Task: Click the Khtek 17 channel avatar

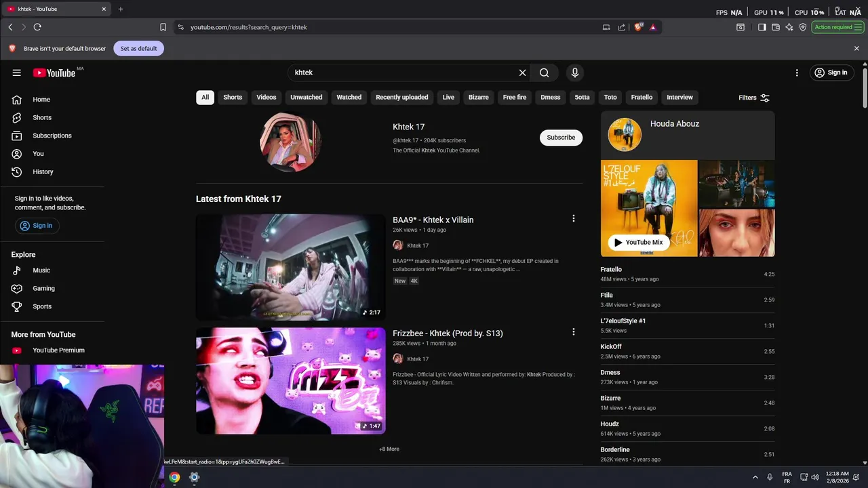Action: pos(290,142)
